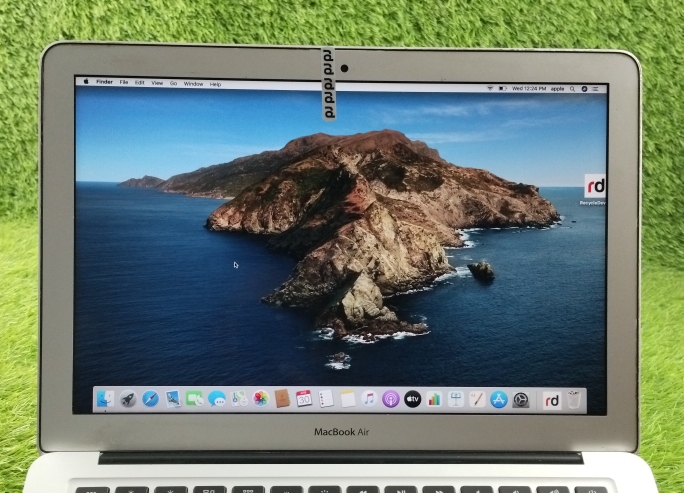Launch Launchpad rocket icon

coord(128,399)
